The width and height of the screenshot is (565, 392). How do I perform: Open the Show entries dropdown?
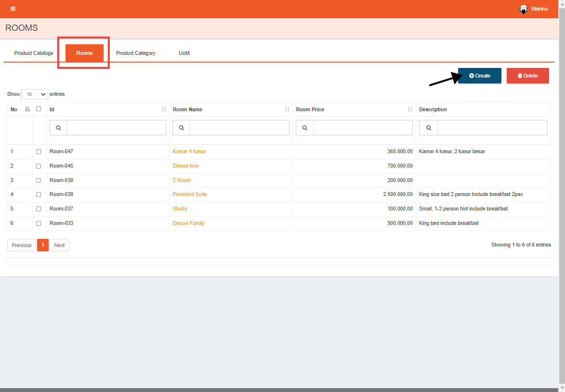click(35, 94)
